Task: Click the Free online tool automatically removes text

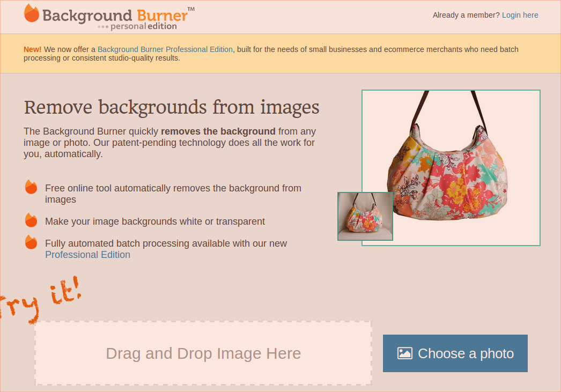Action: pos(173,194)
